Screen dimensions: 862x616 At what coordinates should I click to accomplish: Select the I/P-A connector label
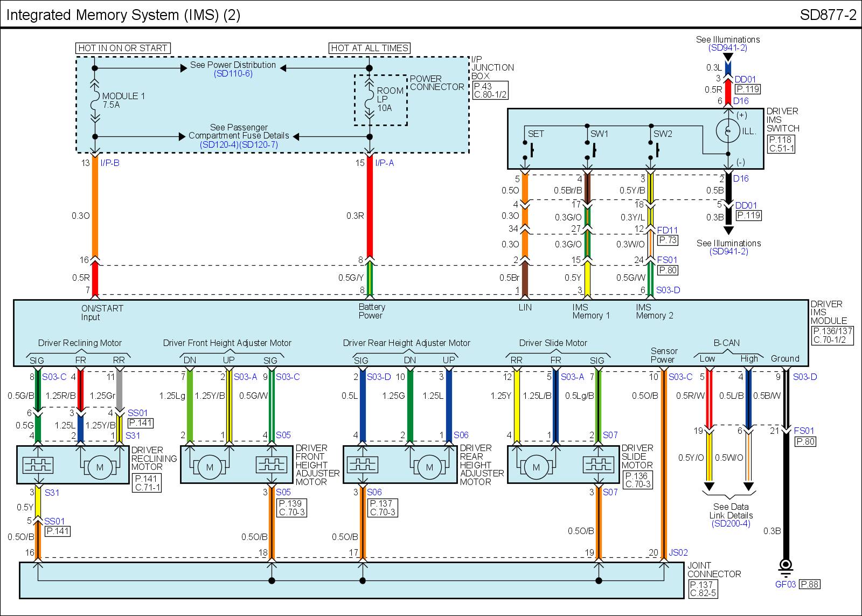tap(384, 163)
